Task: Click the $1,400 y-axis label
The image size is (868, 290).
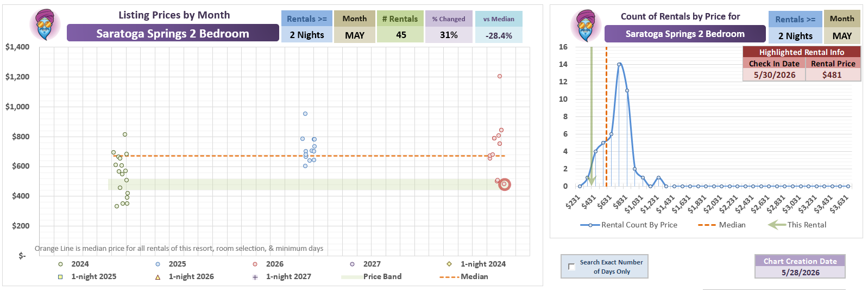Action: (17, 47)
